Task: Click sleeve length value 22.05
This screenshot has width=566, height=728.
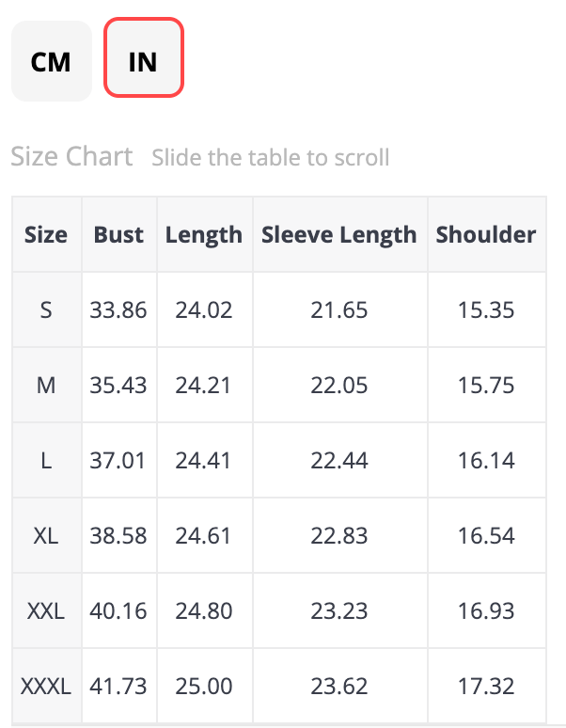Action: click(339, 386)
